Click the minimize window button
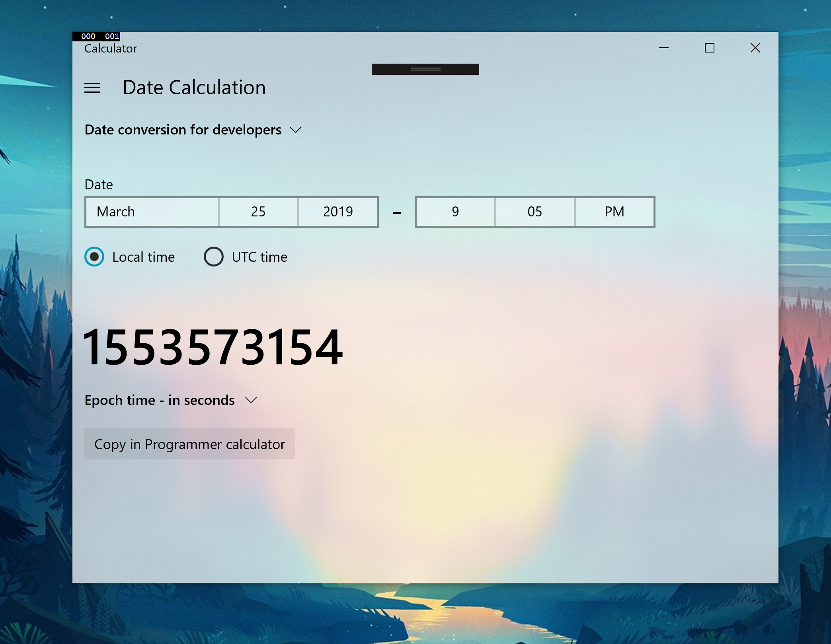The image size is (831, 644). (x=664, y=47)
